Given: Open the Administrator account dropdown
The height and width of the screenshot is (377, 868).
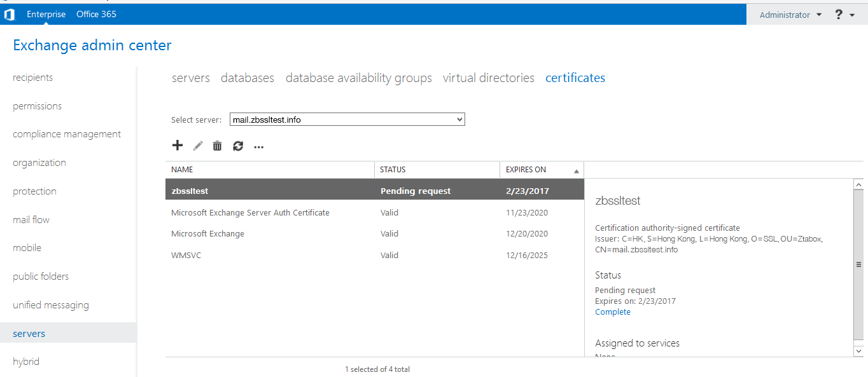Looking at the screenshot, I should pyautogui.click(x=788, y=14).
